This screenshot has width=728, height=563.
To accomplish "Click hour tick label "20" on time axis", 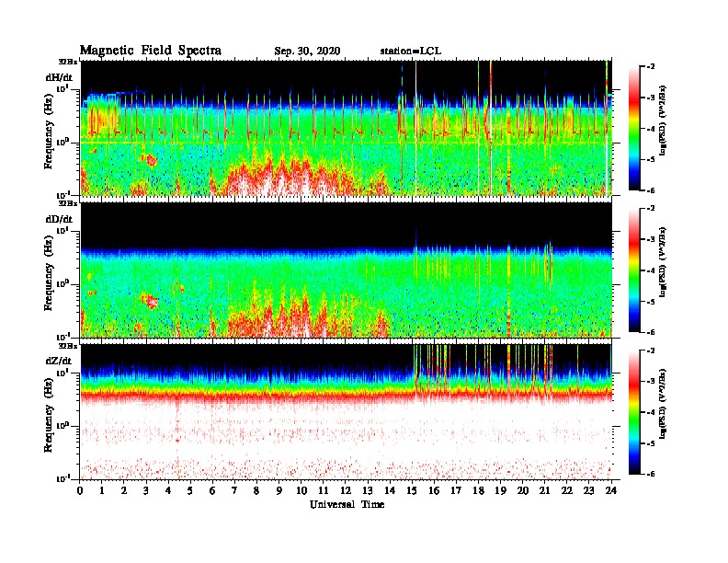I will click(522, 490).
